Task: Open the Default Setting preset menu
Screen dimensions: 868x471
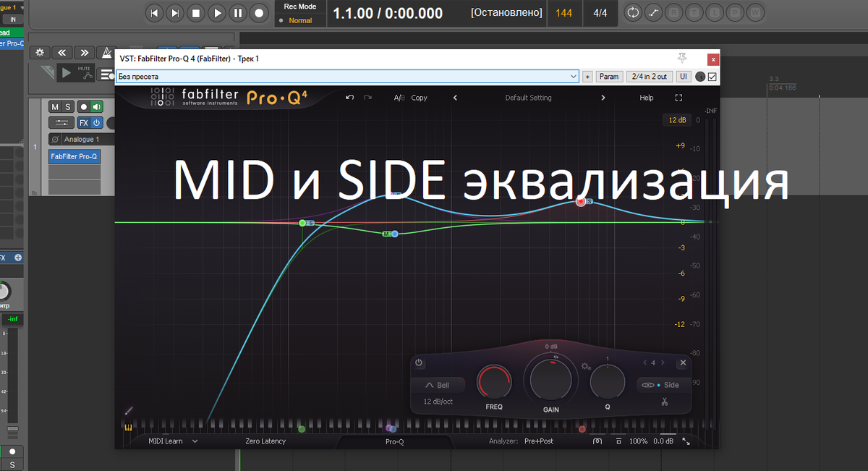Action: tap(528, 98)
